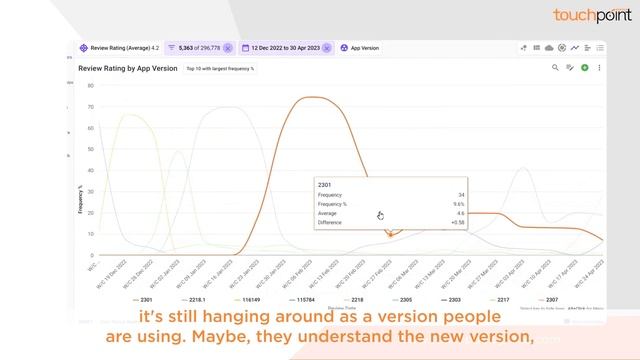Image resolution: width=640 pixels, height=360 pixels.
Task: Switch to the table list view icon
Action: 536,48
